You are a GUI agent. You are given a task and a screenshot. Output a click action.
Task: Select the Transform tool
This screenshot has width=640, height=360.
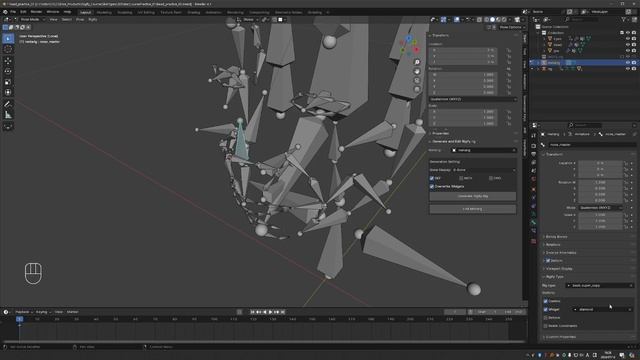click(x=8, y=93)
